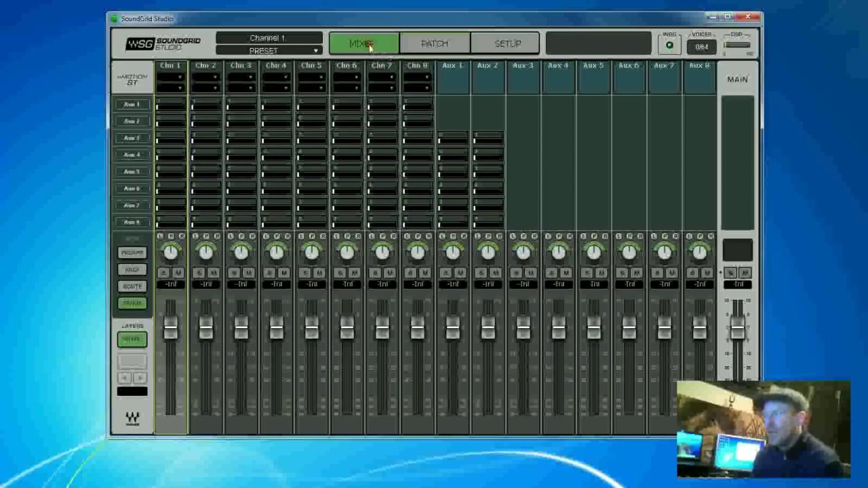Switch to the PATCH tab

coord(435,44)
